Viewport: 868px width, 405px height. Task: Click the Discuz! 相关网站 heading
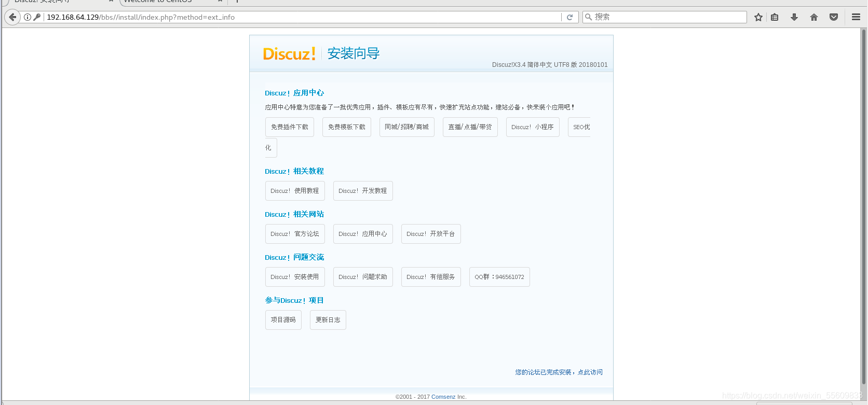point(294,214)
